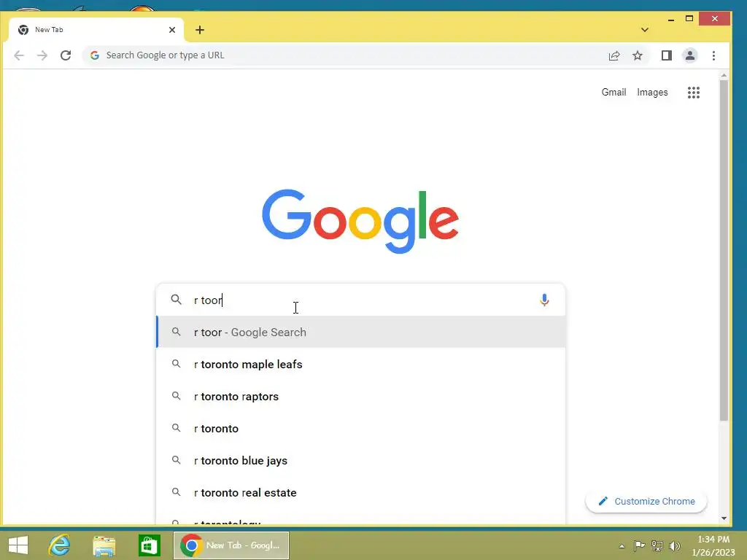Expand the tab search chevron
This screenshot has height=560, width=747.
coord(645,29)
